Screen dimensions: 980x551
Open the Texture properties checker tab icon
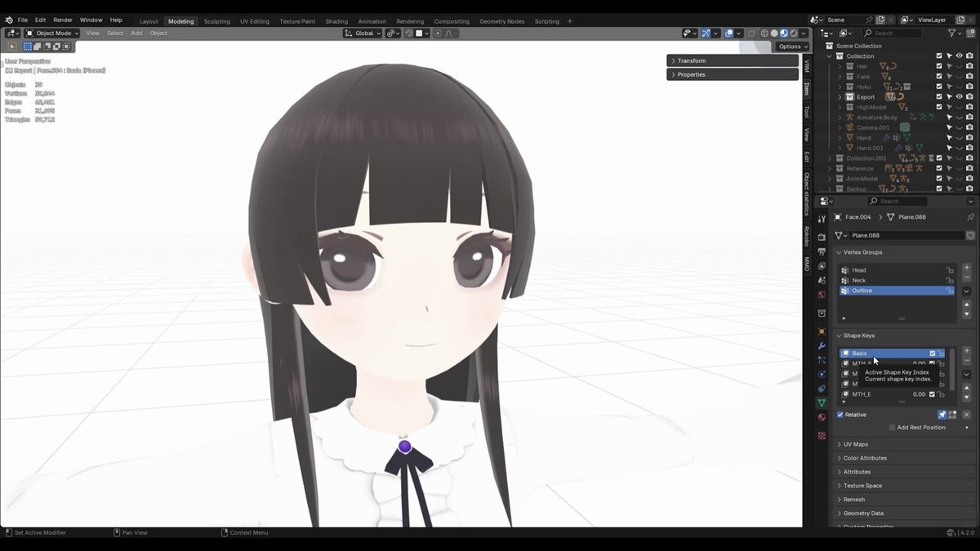pos(822,435)
